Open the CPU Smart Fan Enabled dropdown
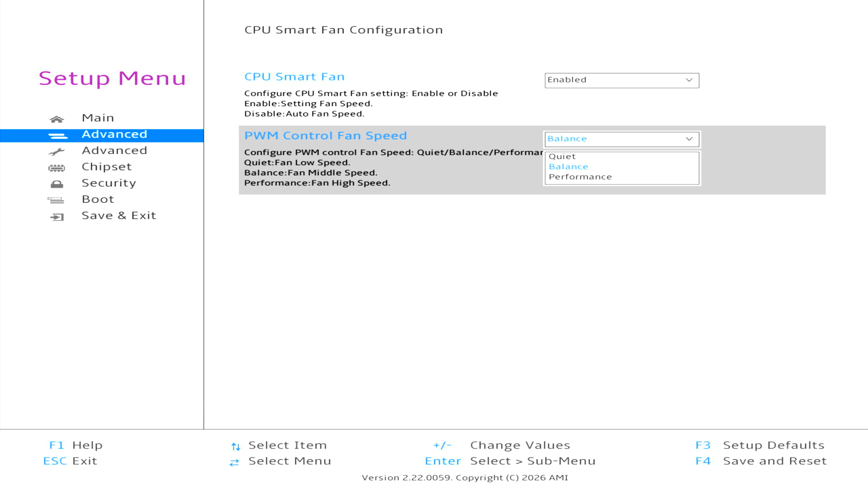The image size is (868, 488). click(x=622, y=80)
